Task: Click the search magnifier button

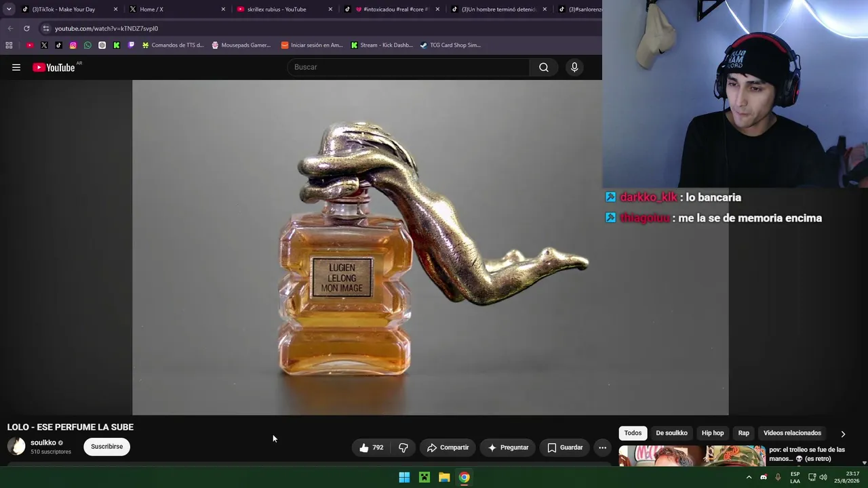Action: click(544, 67)
